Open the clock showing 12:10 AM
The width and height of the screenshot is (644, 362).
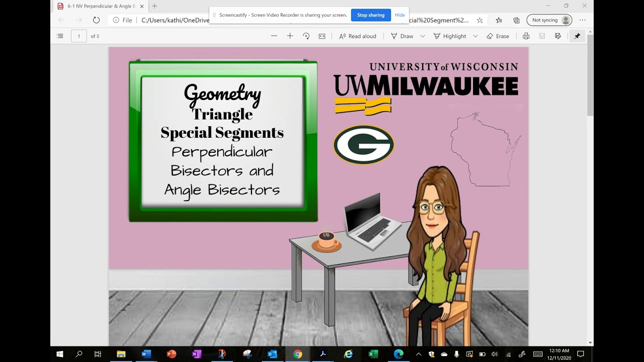click(559, 354)
